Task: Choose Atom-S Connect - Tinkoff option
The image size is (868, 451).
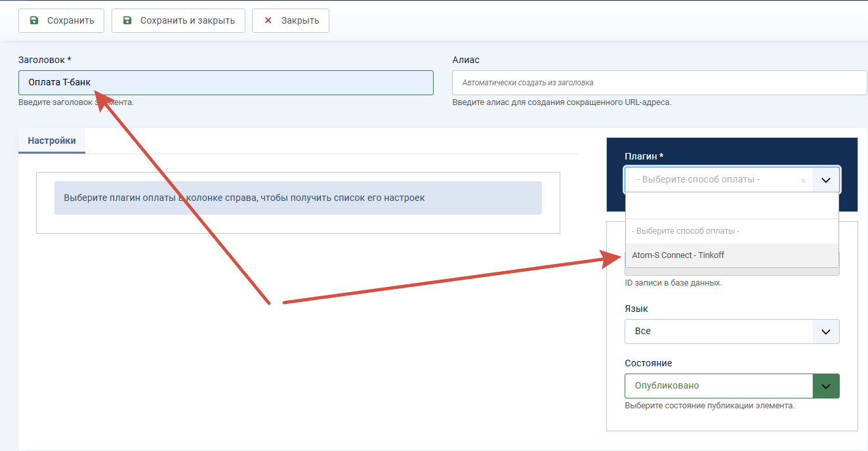Action: [x=732, y=255]
